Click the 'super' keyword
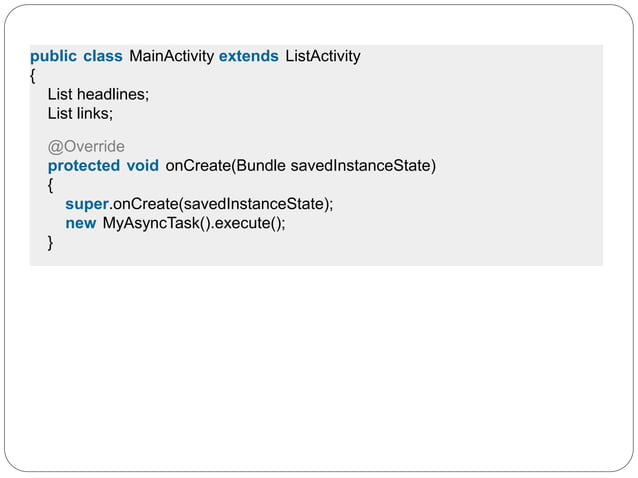Image resolution: width=638 pixels, height=478 pixels. (x=86, y=204)
